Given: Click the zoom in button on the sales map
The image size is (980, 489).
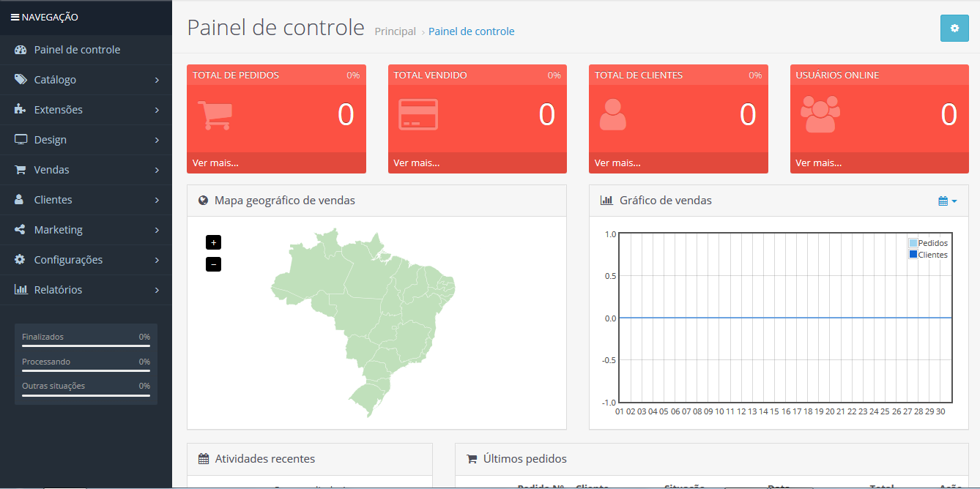Looking at the screenshot, I should click(213, 242).
